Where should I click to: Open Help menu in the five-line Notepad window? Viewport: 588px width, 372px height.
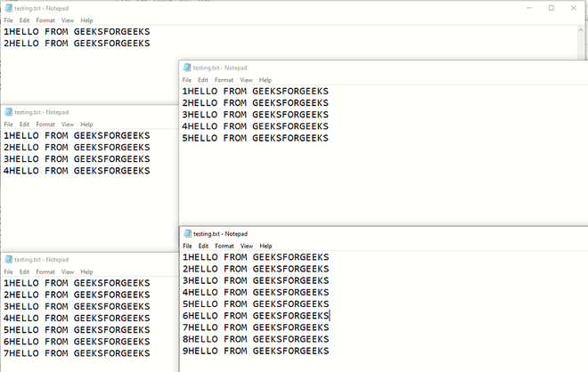pyautogui.click(x=265, y=80)
